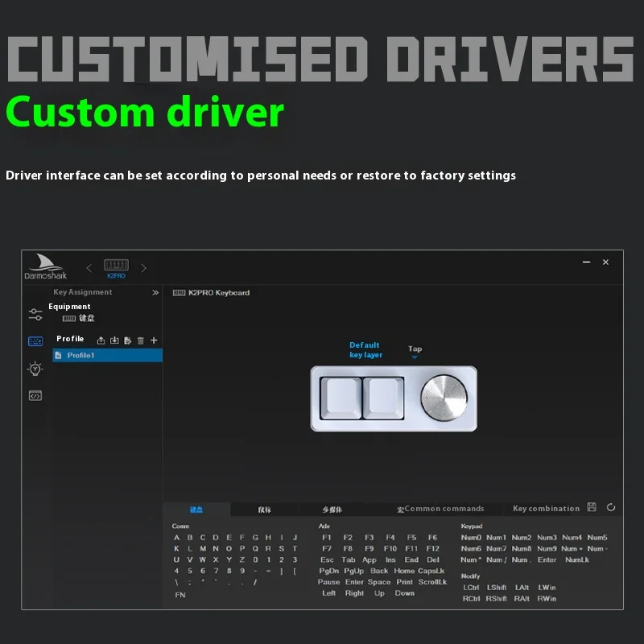The width and height of the screenshot is (644, 644).
Task: Export profile using the upload icon
Action: pyautogui.click(x=101, y=340)
